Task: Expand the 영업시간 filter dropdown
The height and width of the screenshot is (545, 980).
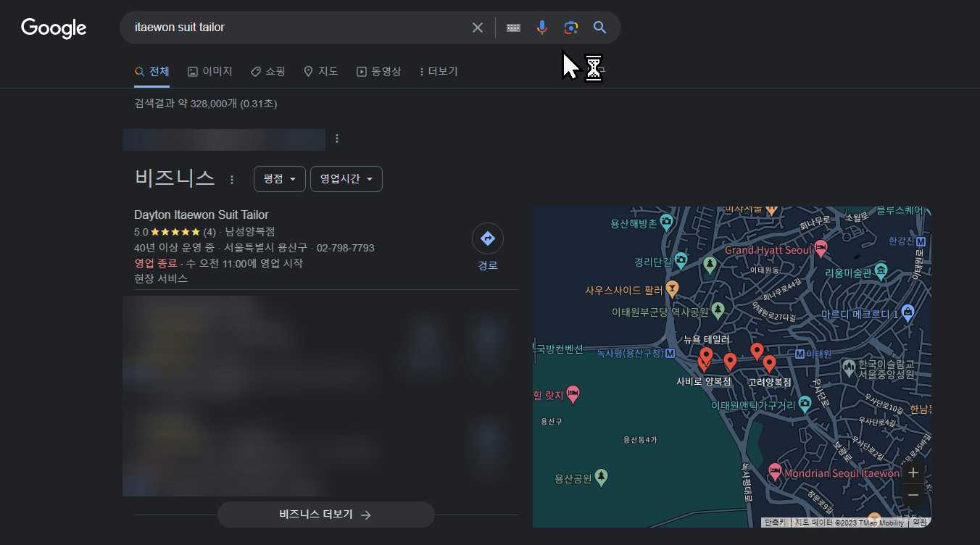Action: (x=346, y=179)
